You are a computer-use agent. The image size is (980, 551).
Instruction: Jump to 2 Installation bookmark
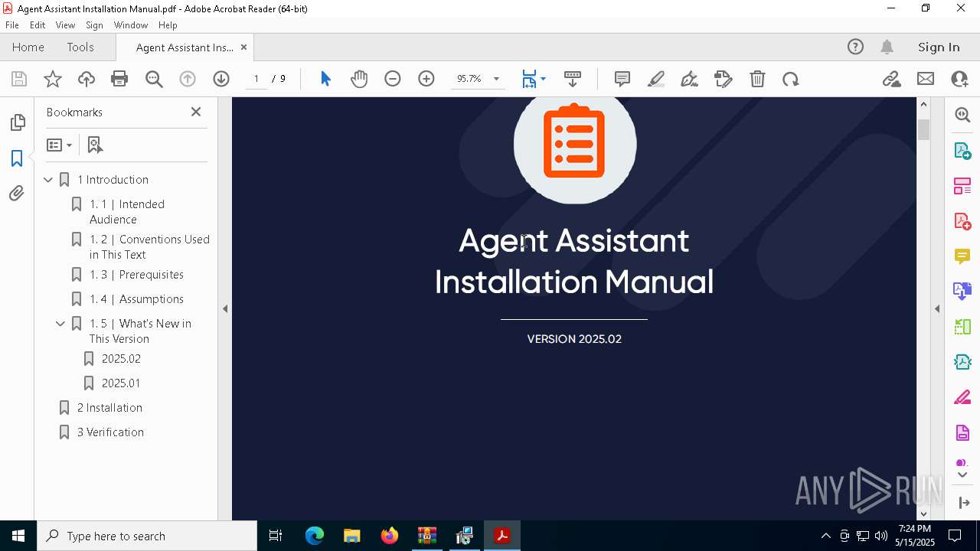coord(109,408)
